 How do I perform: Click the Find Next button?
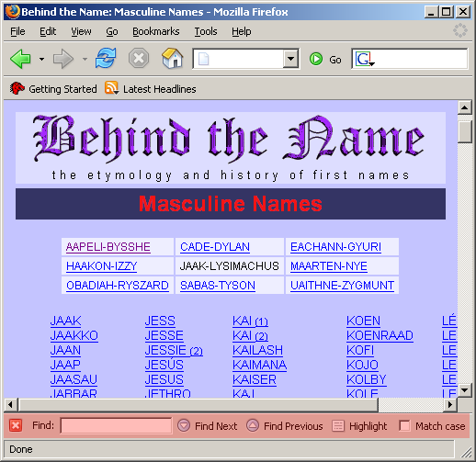(x=208, y=426)
